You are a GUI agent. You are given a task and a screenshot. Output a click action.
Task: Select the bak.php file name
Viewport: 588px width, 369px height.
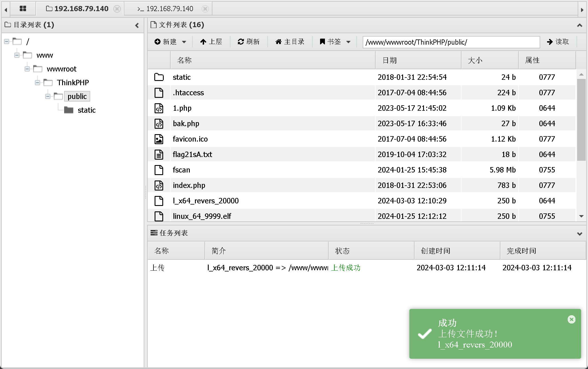click(x=186, y=124)
